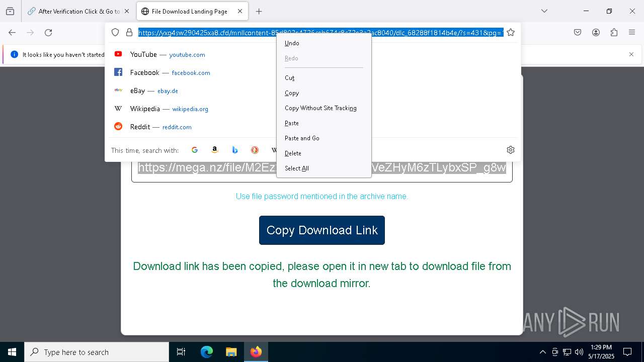Save page to Pocket
Viewport: 644px width, 362px height.
[x=578, y=33]
